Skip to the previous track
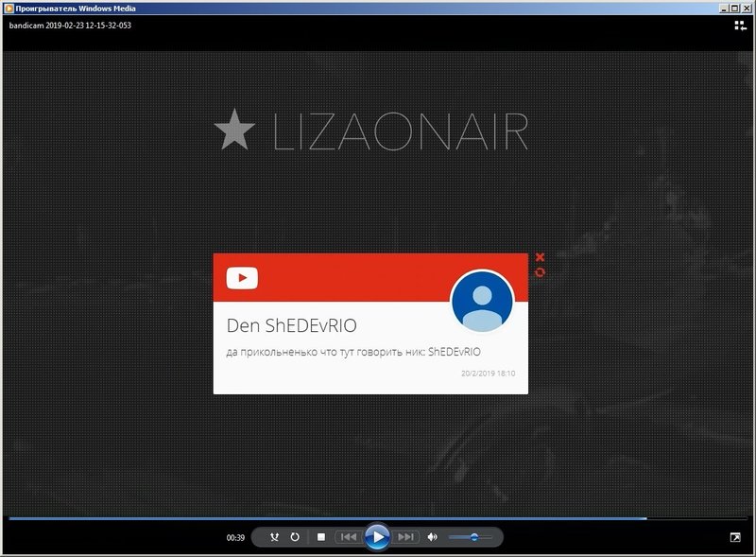Screen dimensions: 756x557 coord(348,537)
